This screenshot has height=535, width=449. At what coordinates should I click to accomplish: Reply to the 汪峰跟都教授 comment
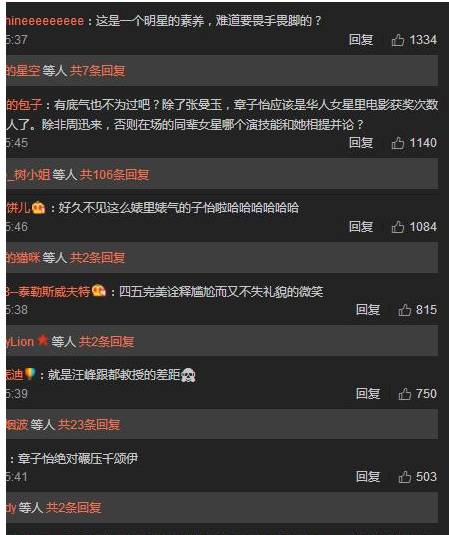pos(368,393)
